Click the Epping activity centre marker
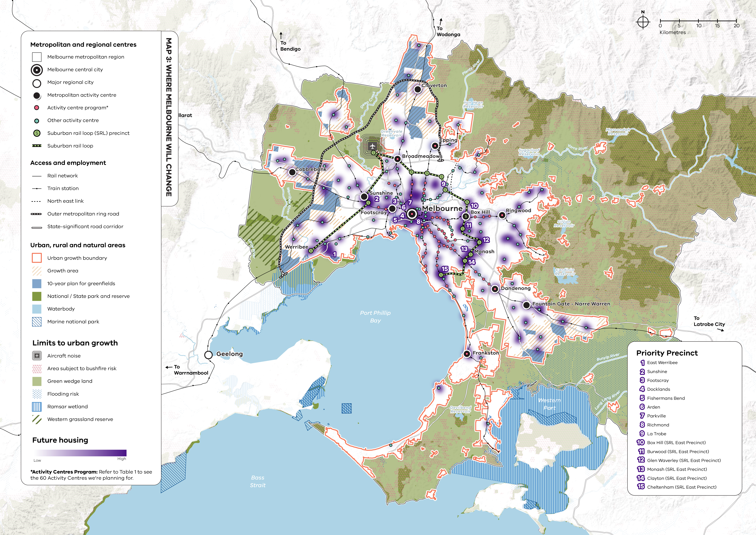This screenshot has width=756, height=535. click(435, 145)
